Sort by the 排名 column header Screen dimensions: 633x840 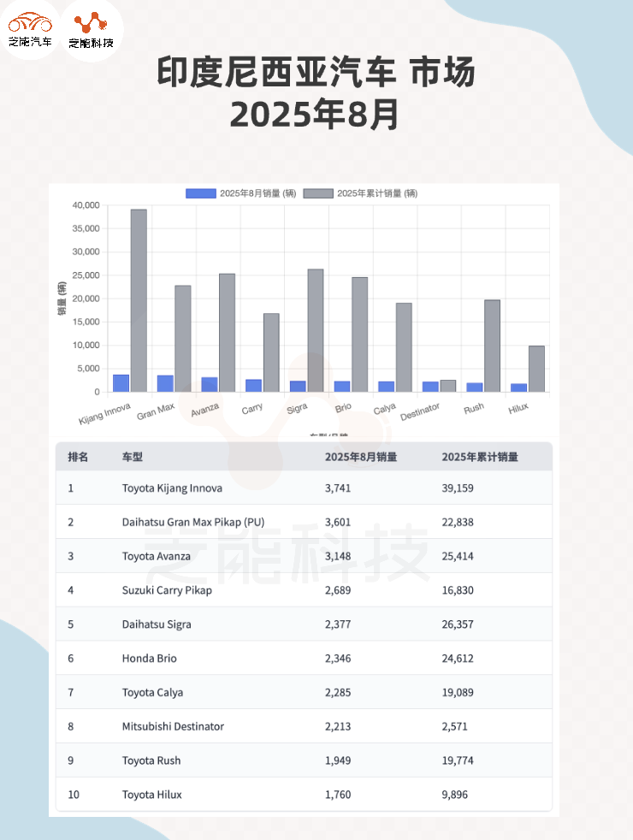[x=78, y=457]
